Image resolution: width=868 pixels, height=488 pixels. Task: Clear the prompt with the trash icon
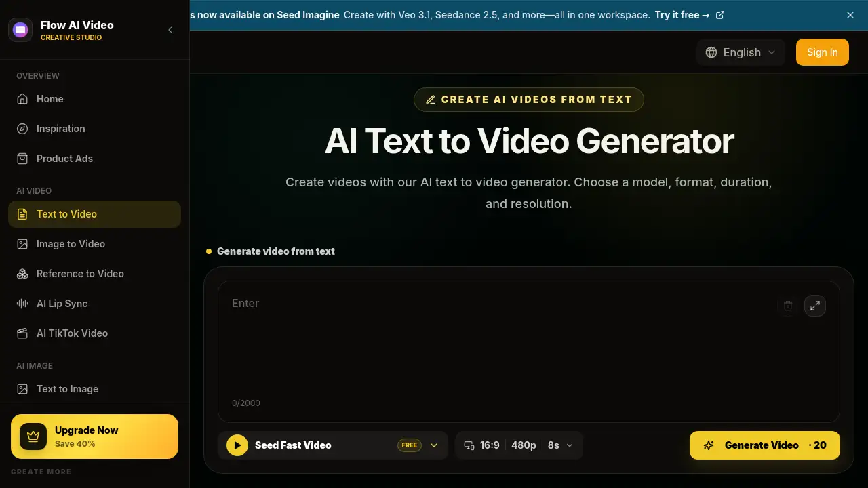[788, 306]
